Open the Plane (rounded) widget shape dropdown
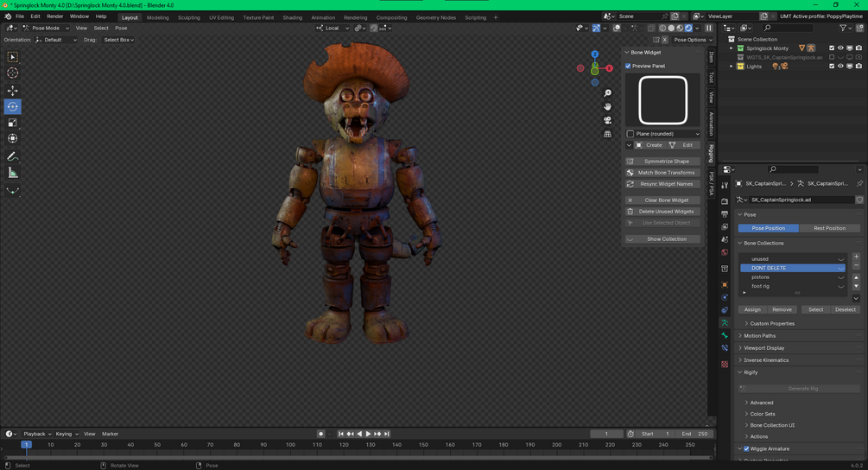Screen dimensions: 868x470 (x=663, y=134)
